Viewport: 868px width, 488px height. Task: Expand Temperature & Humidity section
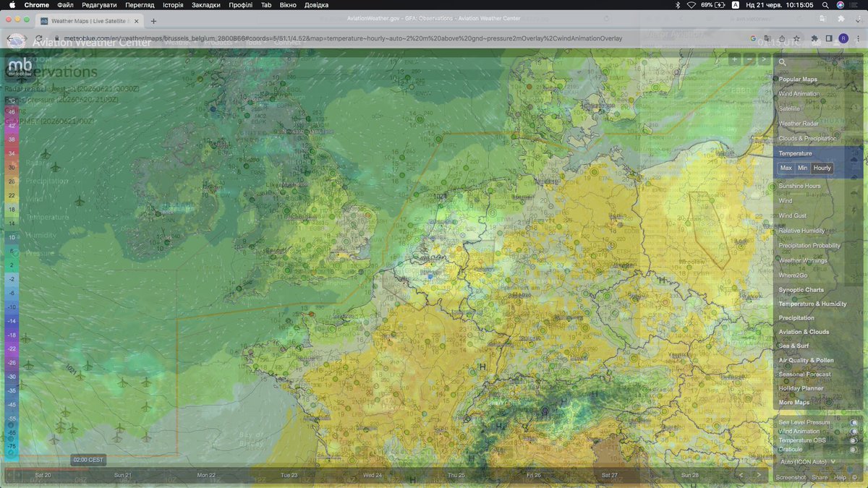812,304
